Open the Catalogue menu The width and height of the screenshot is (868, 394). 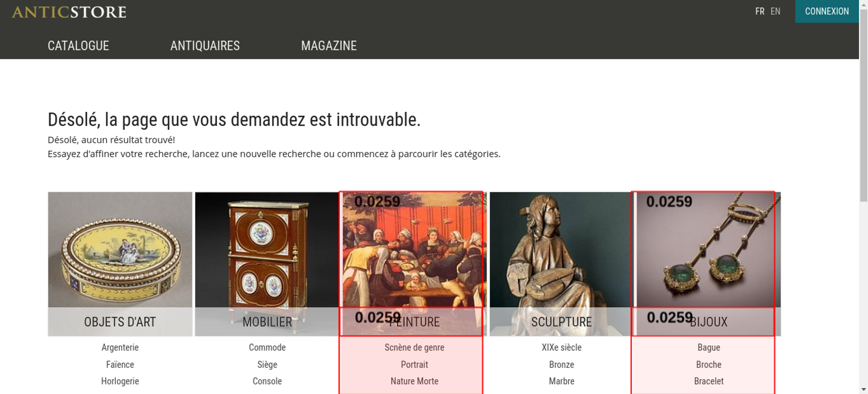pos(78,46)
